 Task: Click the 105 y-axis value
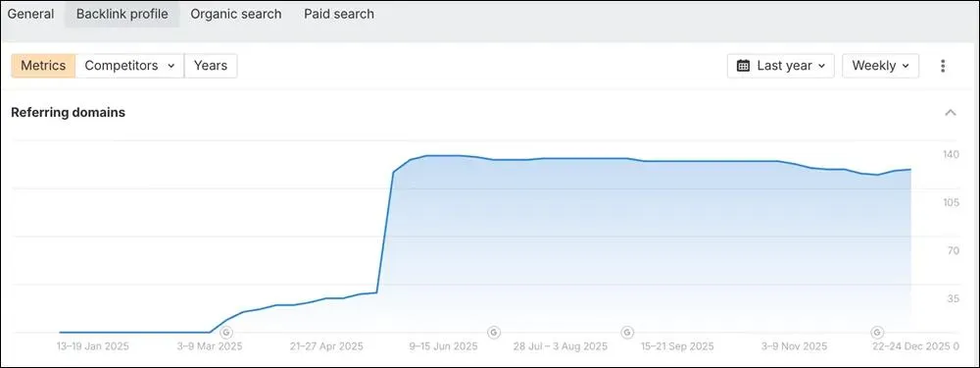pyautogui.click(x=950, y=203)
